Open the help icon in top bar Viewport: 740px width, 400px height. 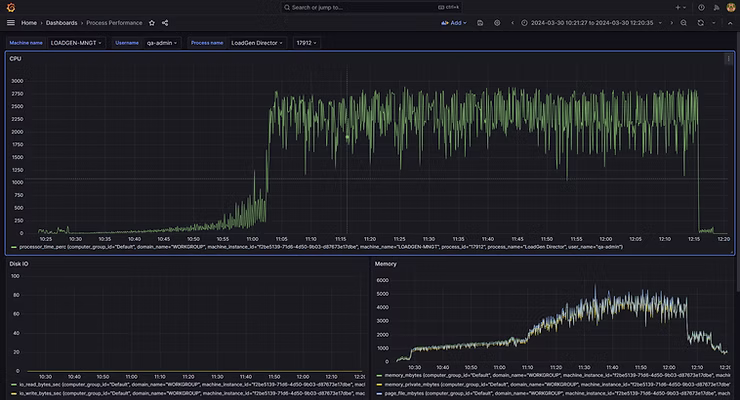701,8
